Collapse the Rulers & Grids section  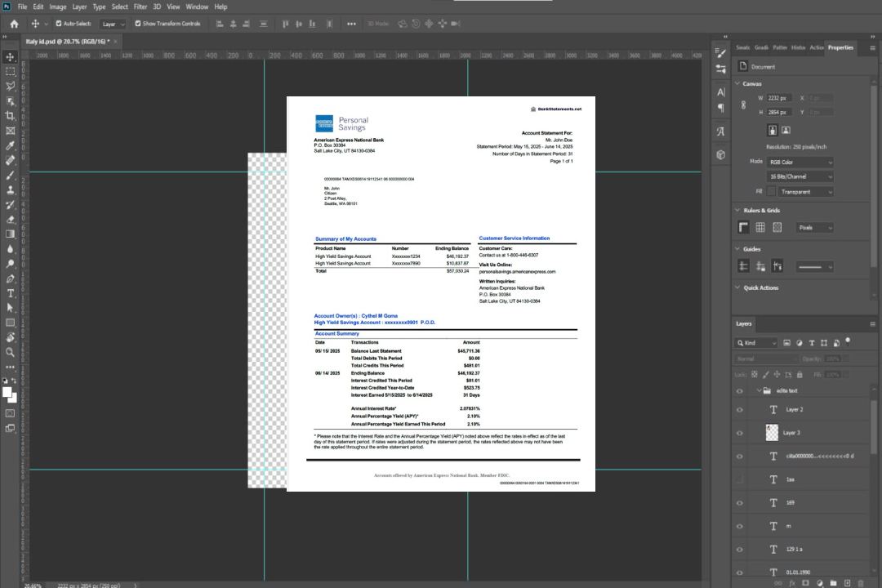tap(737, 211)
